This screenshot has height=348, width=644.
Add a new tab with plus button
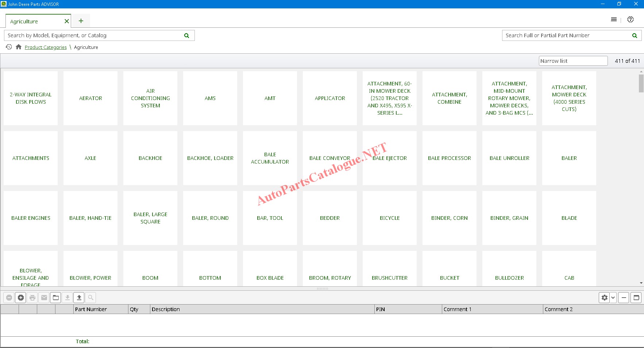81,21
